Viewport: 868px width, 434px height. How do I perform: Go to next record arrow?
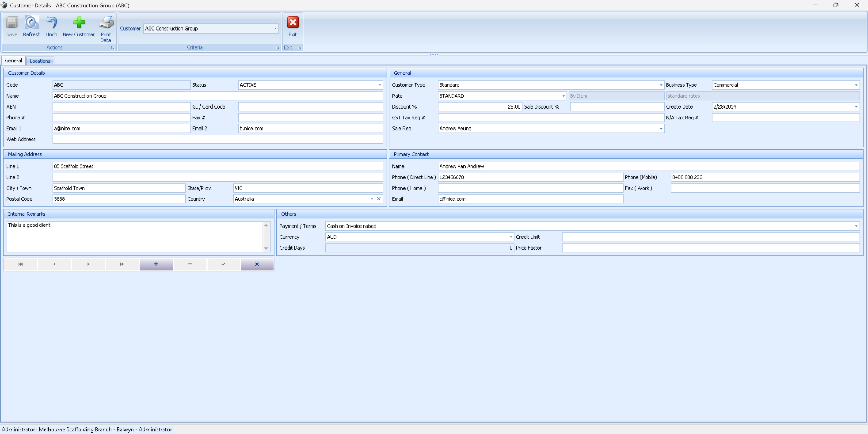pyautogui.click(x=88, y=264)
